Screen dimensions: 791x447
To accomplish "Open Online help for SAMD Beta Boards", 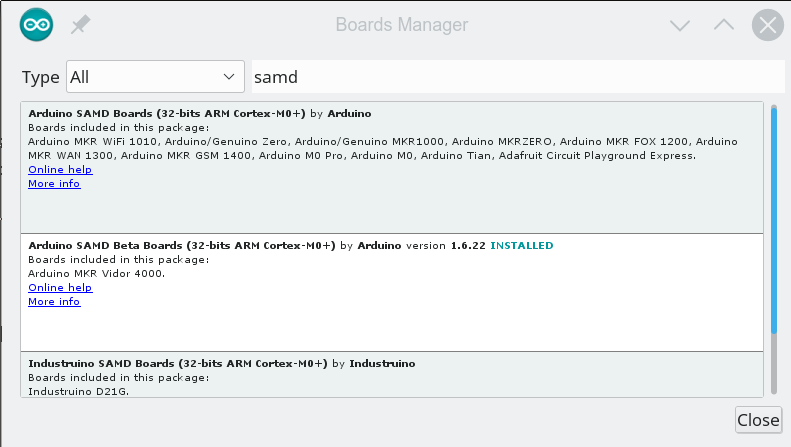I will pos(60,288).
